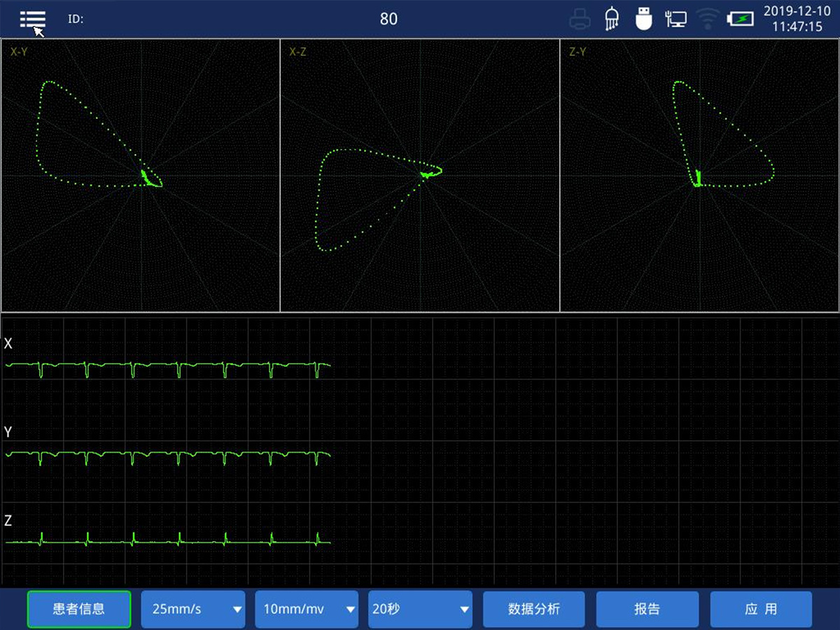This screenshot has height=630, width=840.
Task: Open the 25mm/s paper speed dropdown
Action: pos(193,609)
